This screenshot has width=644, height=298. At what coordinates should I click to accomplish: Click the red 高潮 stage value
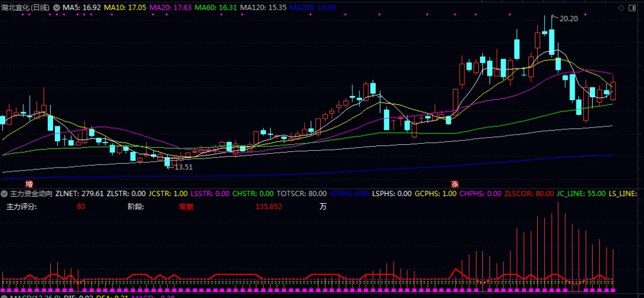pyautogui.click(x=185, y=207)
